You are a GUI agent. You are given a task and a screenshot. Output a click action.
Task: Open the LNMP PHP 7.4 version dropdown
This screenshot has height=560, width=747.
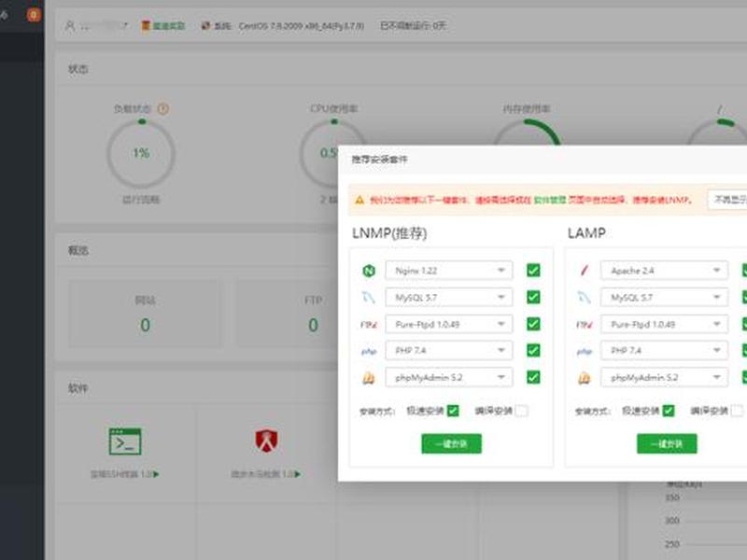tap(449, 351)
